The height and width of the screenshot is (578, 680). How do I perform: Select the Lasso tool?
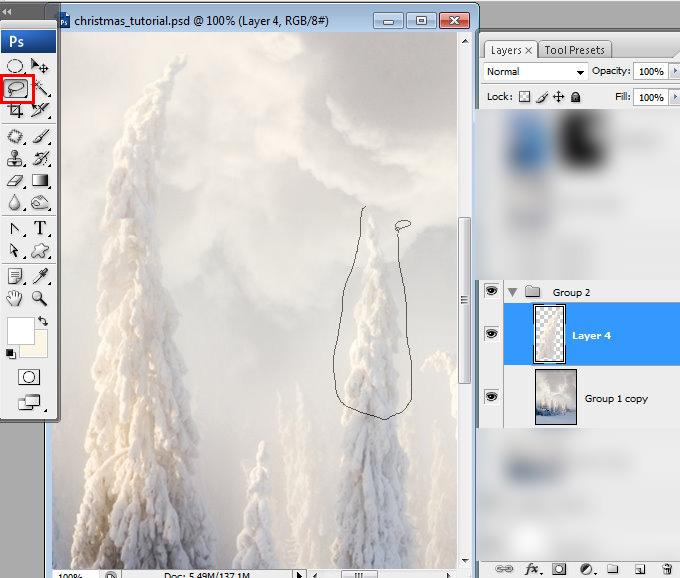(x=16, y=89)
